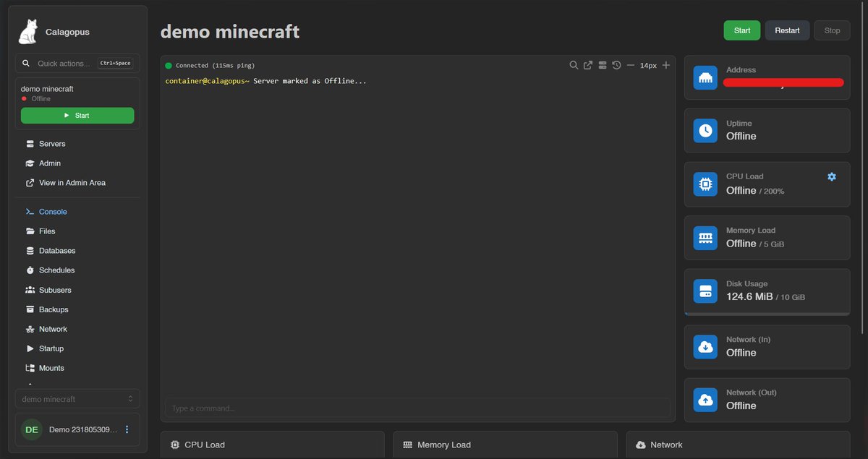
Task: Click the Databases cylinder icon
Action: (30, 251)
